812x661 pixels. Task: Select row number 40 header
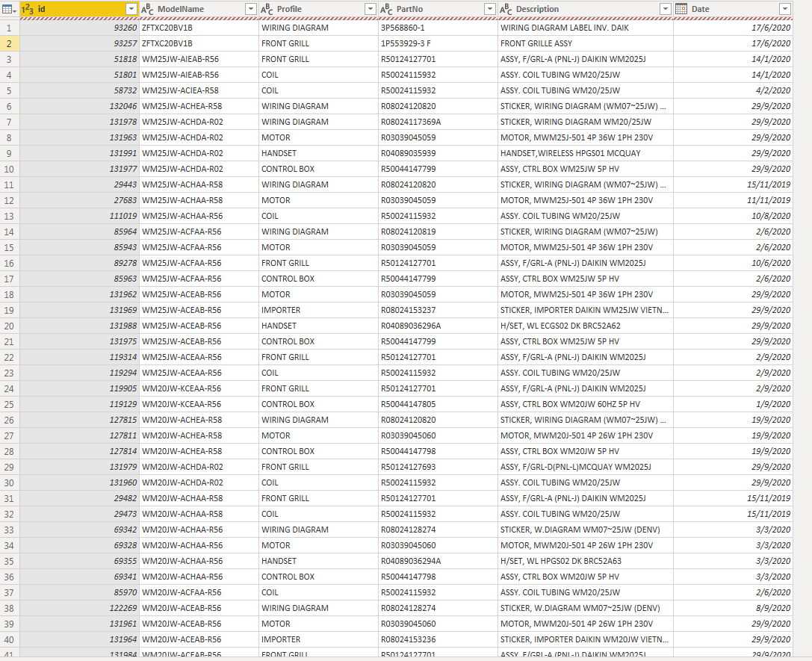tap(9, 640)
